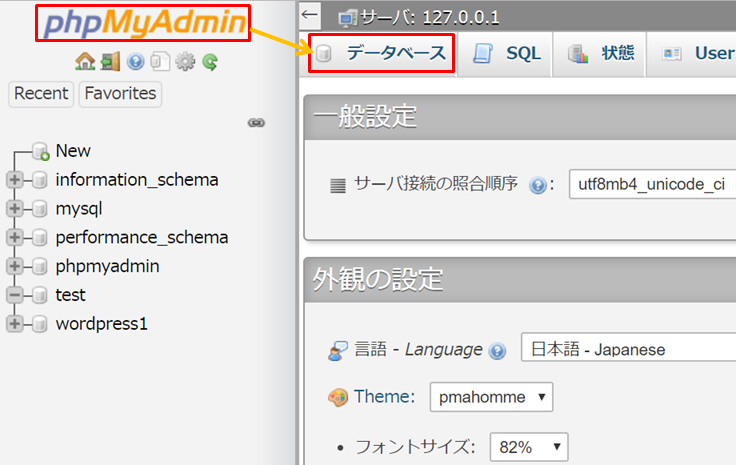Click the Theme palette icon

click(338, 397)
